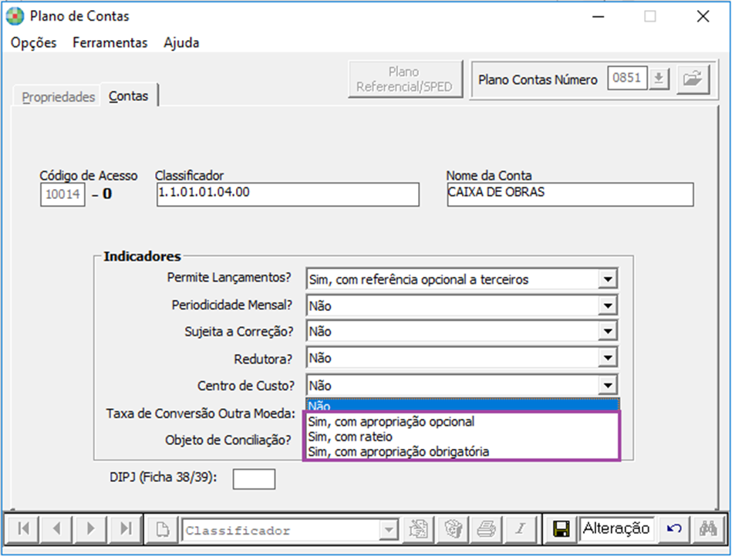Screen dimensions: 732x560
Task: Open the Opções menu
Action: coord(34,42)
